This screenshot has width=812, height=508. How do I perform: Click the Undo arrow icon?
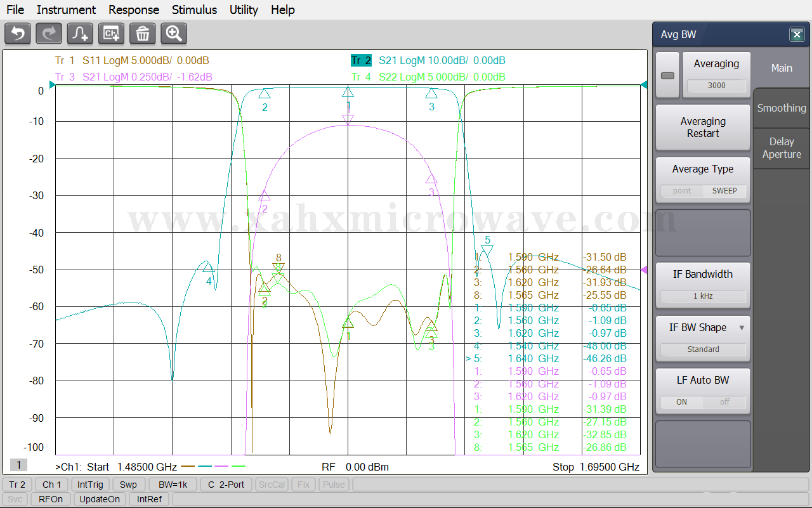point(18,34)
